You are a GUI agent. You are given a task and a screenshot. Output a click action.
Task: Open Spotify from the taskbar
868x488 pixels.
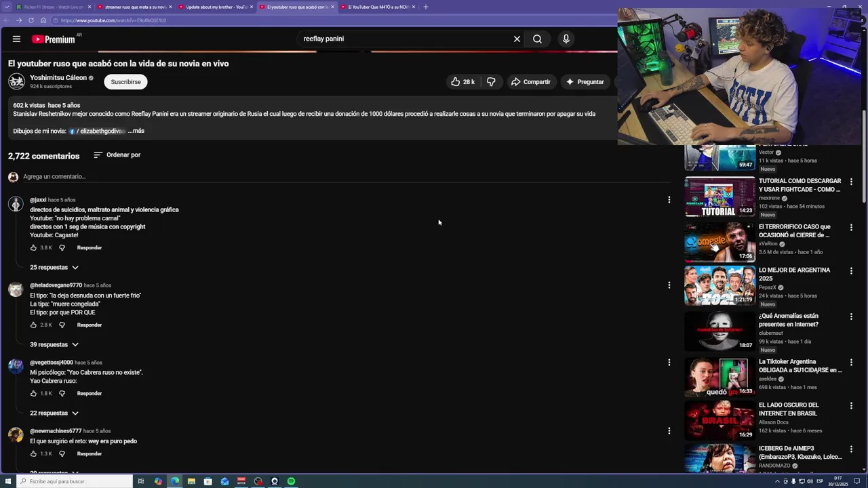point(291,481)
